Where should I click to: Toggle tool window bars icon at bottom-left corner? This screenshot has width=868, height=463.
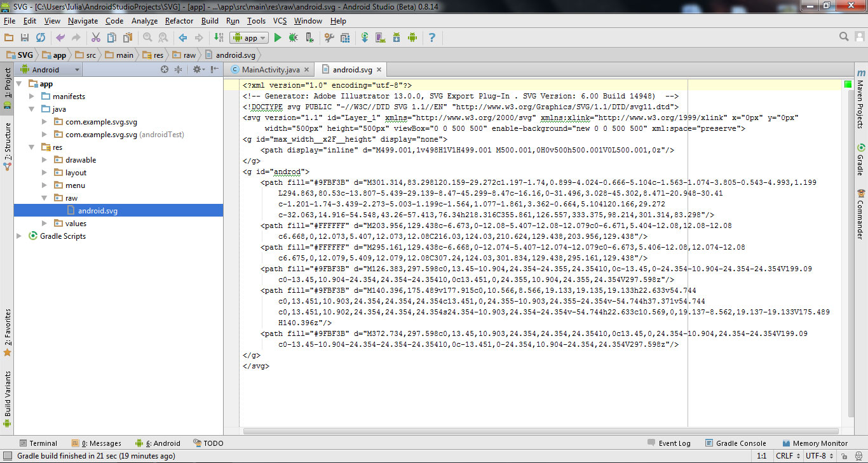tap(7, 456)
